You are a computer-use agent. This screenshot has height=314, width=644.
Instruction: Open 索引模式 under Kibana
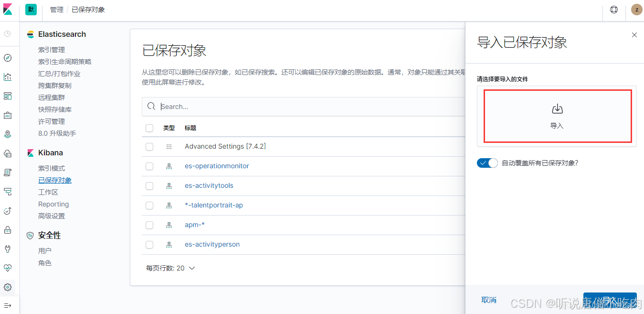[52, 168]
